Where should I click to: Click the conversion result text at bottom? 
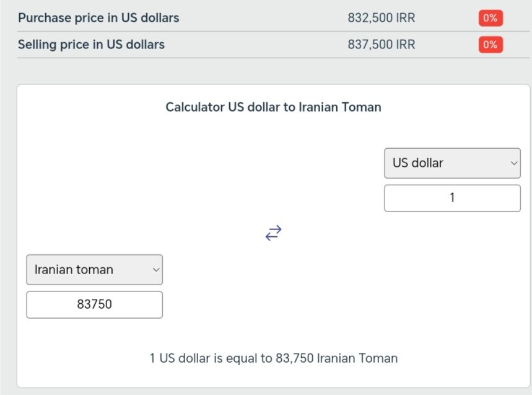pyautogui.click(x=273, y=358)
